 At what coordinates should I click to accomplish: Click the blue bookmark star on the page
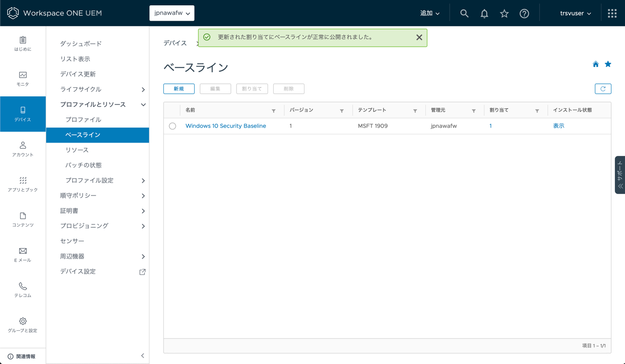pyautogui.click(x=608, y=64)
